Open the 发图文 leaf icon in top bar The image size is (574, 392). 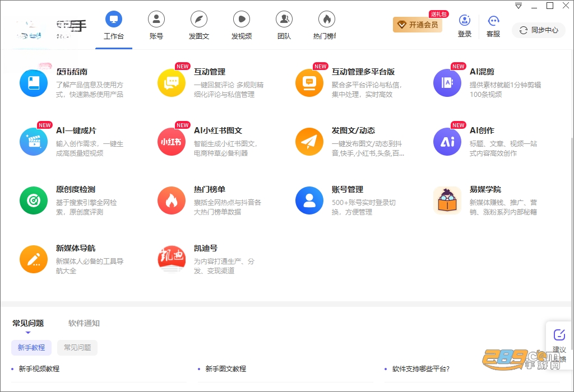(199, 19)
